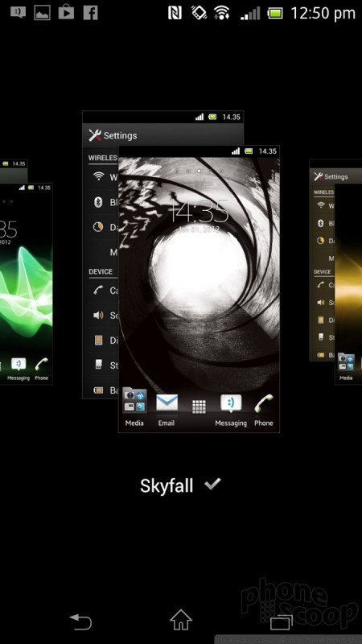Select the Skyfall theme preview

[199, 289]
